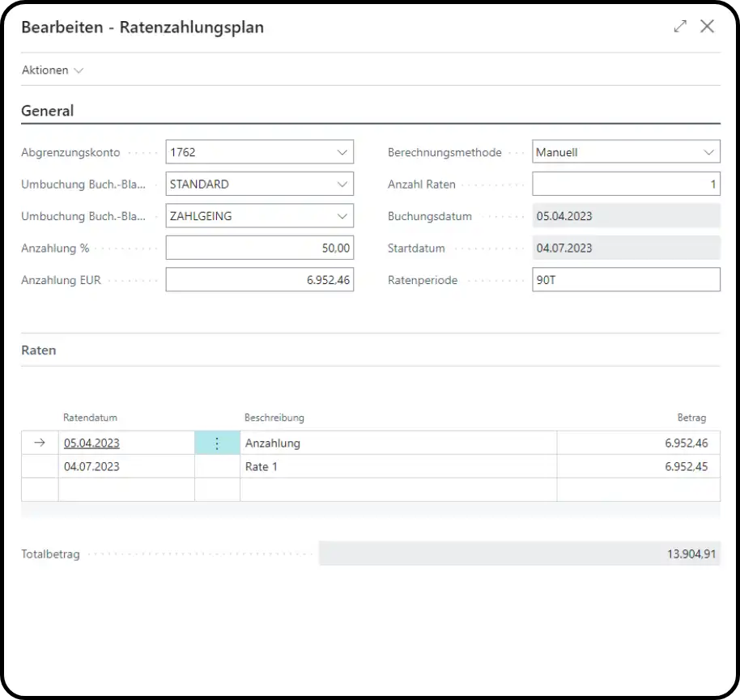Click the Anzahlung % input field
The image size is (740, 700).
pyautogui.click(x=259, y=248)
